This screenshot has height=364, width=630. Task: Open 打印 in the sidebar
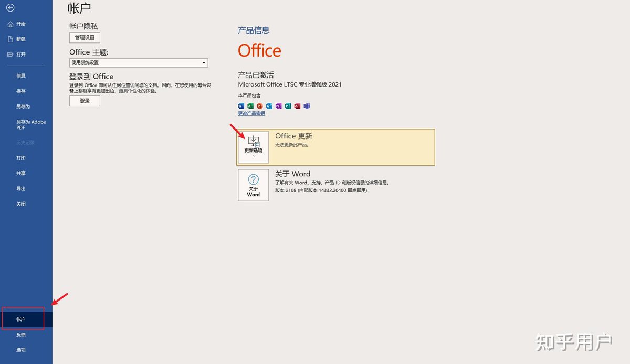point(21,158)
